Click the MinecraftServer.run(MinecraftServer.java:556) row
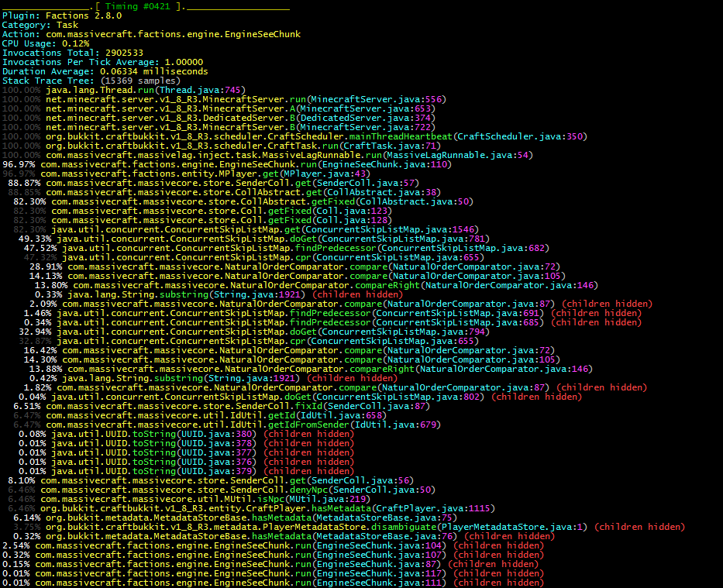 tap(225, 99)
